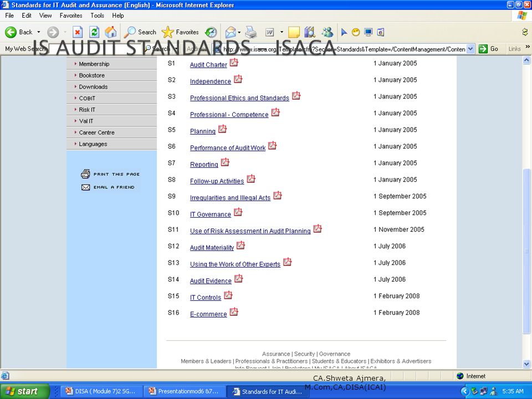Click the yellow Discuss note icon
532x399 pixels.
click(294, 32)
